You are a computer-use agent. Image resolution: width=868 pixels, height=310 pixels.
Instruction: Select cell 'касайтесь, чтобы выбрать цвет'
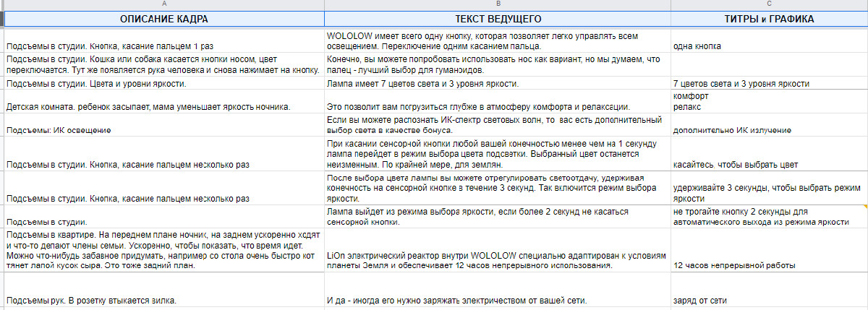coord(769,154)
